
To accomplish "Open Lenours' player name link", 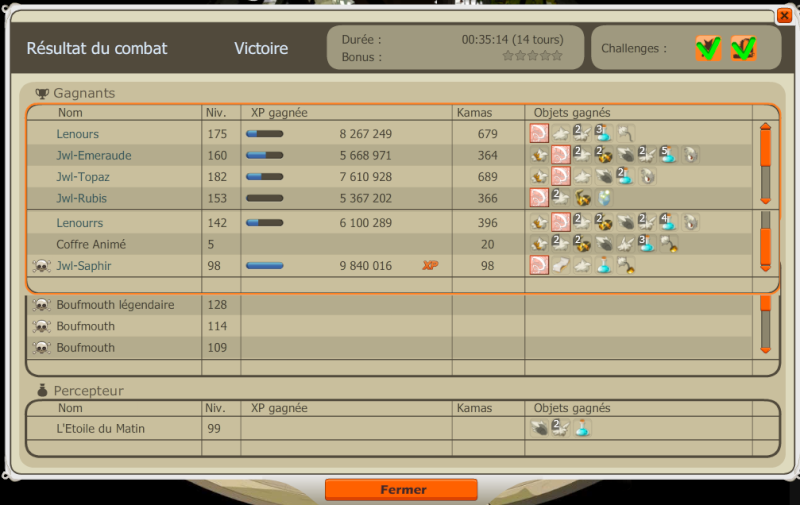I will coord(78,134).
